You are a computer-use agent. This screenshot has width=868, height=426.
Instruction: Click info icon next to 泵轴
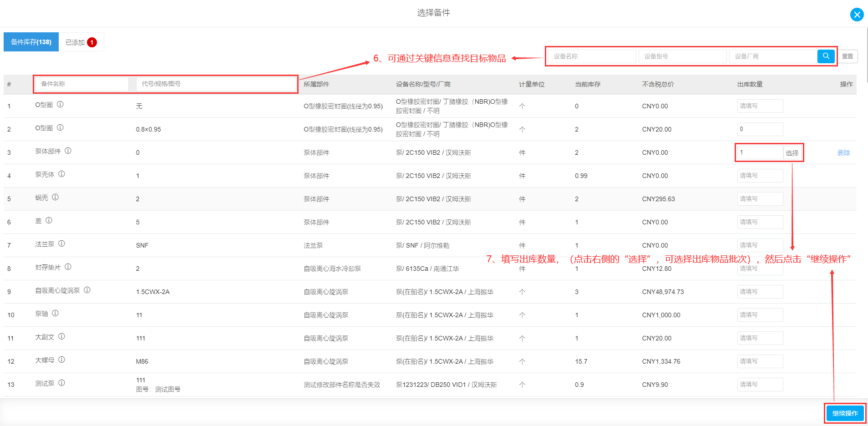click(x=55, y=313)
